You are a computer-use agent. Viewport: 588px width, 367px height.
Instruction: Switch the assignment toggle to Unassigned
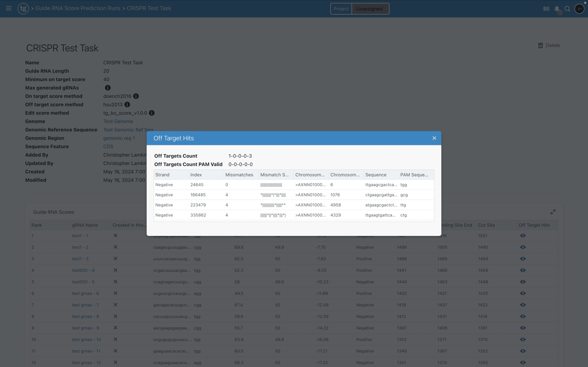coord(370,8)
